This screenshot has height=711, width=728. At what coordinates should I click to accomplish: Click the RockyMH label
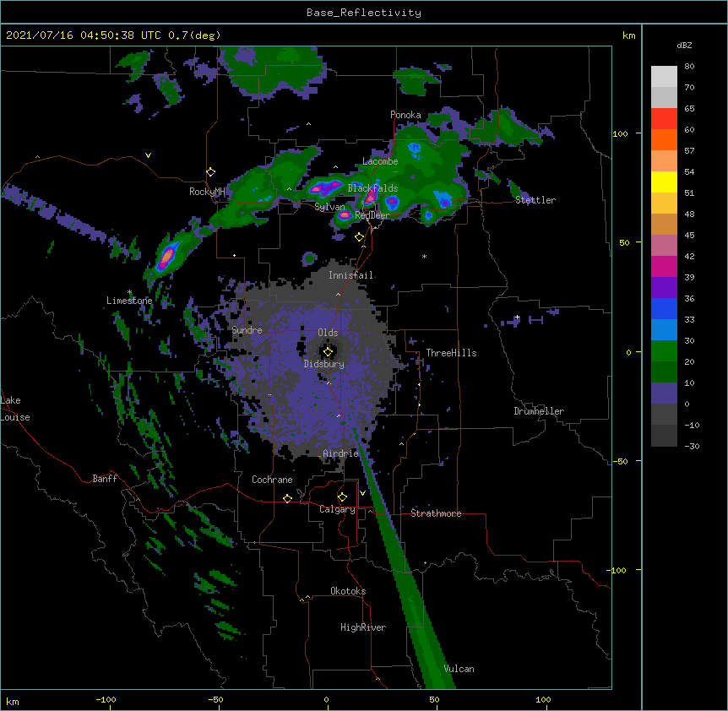pyautogui.click(x=207, y=191)
